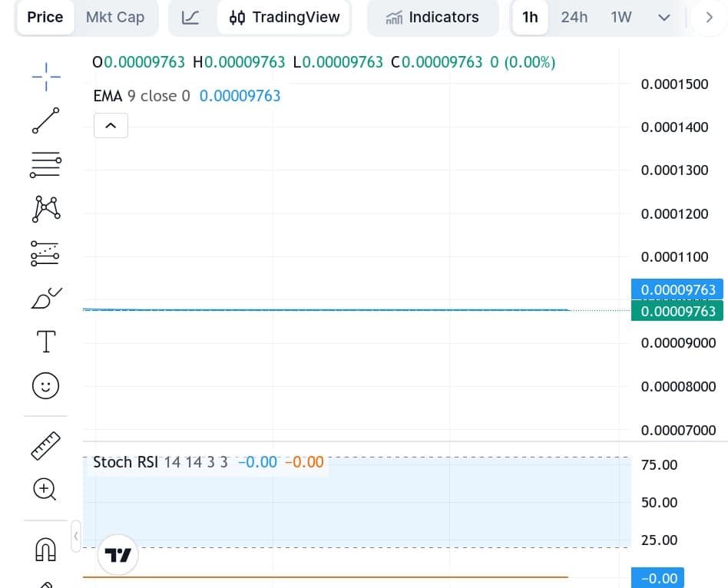
Task: Switch chart to Mkt Cap view
Action: 115,17
